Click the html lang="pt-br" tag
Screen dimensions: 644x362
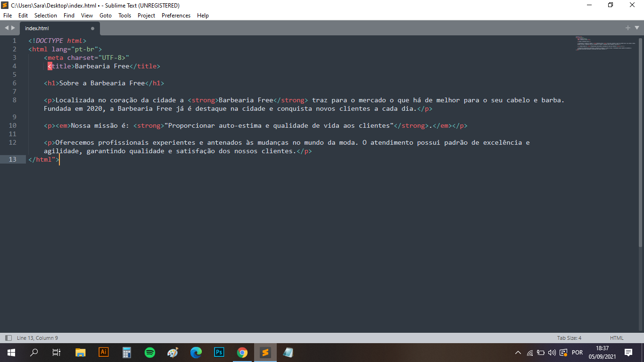pos(65,49)
